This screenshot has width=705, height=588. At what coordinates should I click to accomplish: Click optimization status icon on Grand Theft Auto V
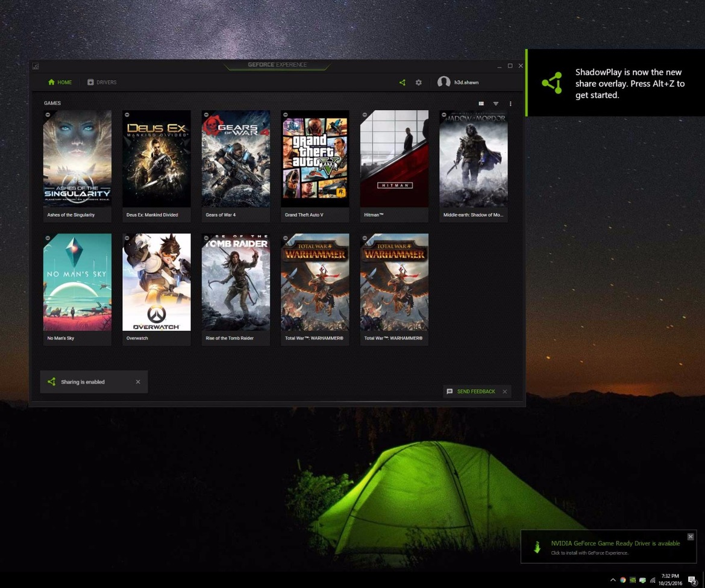coord(285,114)
